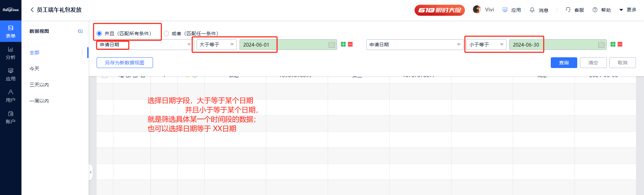The height and width of the screenshot is (195, 644).
Task: Expand the 大于等于 operator dropdown
Action: (216, 45)
